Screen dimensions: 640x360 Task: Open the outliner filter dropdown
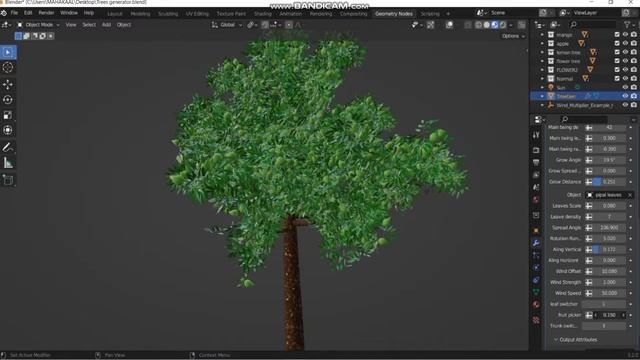(x=629, y=25)
